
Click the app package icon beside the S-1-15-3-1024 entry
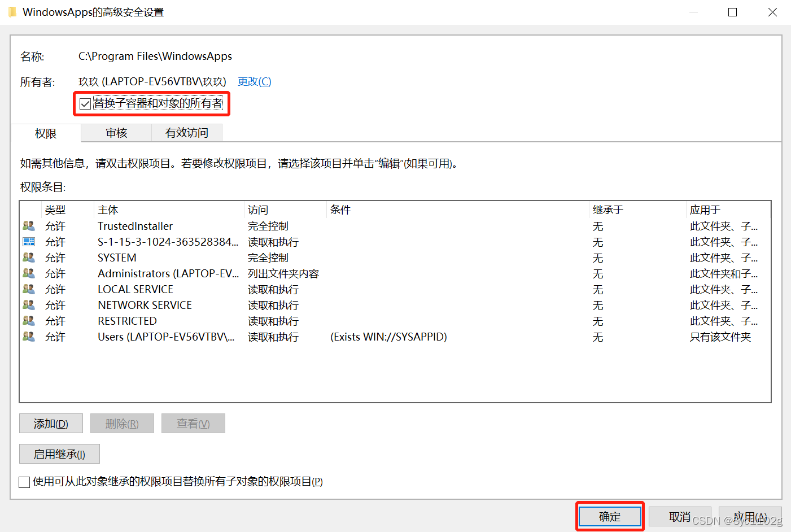pos(29,242)
